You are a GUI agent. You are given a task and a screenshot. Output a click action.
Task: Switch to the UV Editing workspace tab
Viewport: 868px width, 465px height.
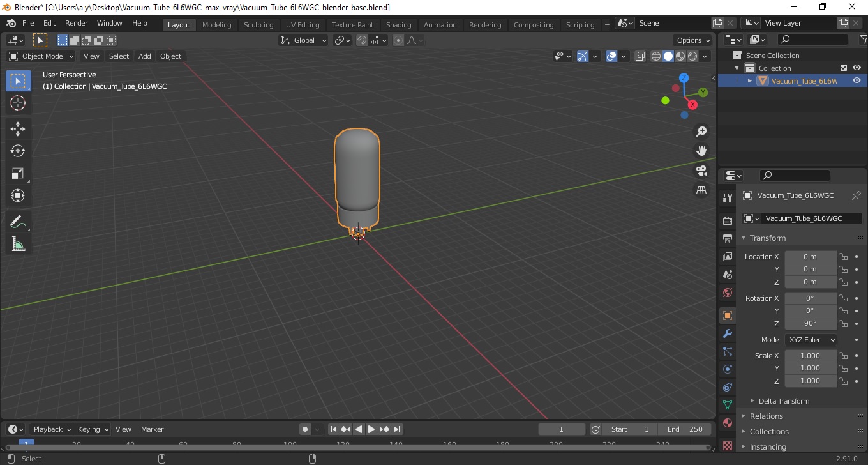(x=303, y=24)
